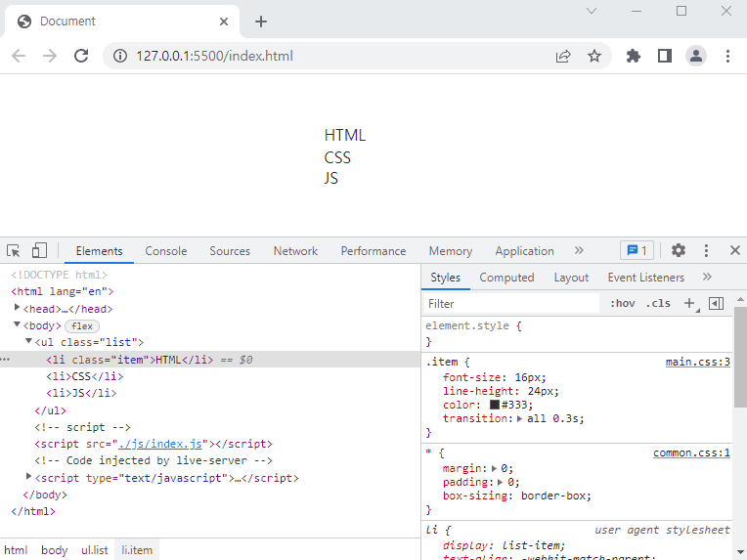Open the Network tab
Viewport: 747px width, 560px height.
tap(295, 251)
